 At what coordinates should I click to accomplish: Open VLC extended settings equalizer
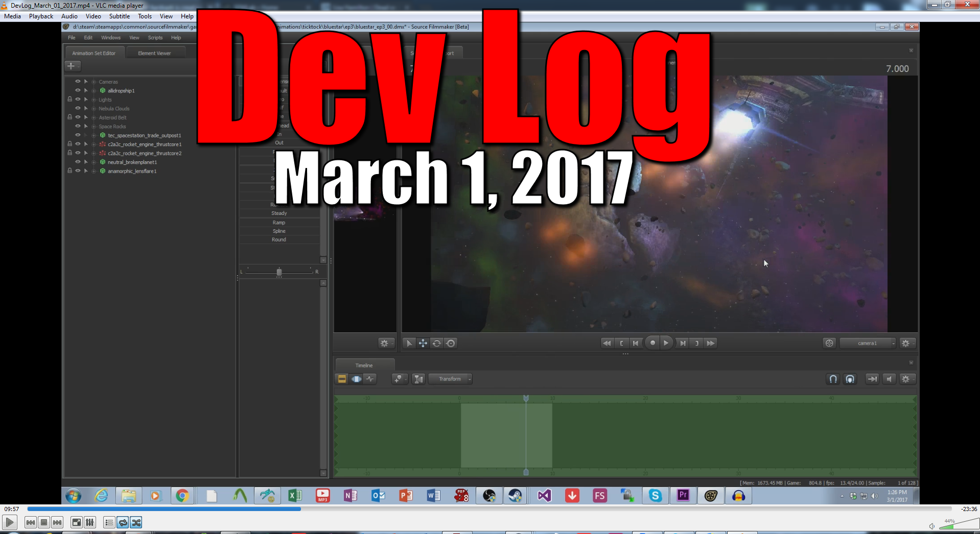[89, 522]
